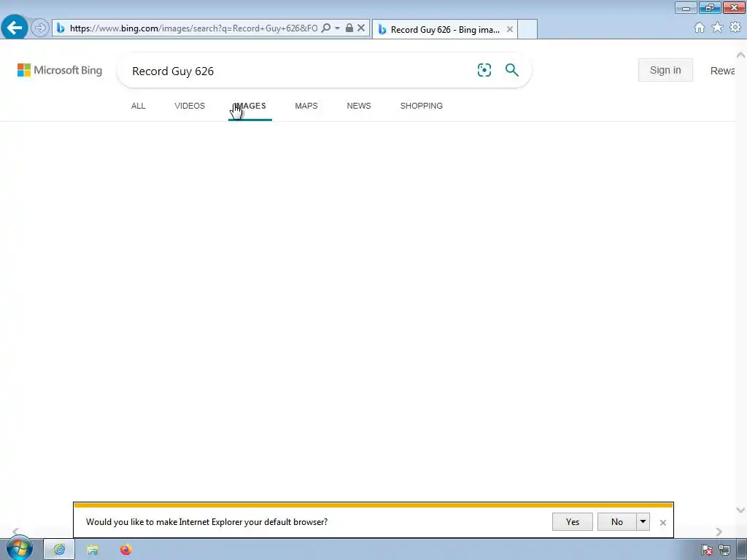Minimize the Internet Explorer window

(686, 7)
